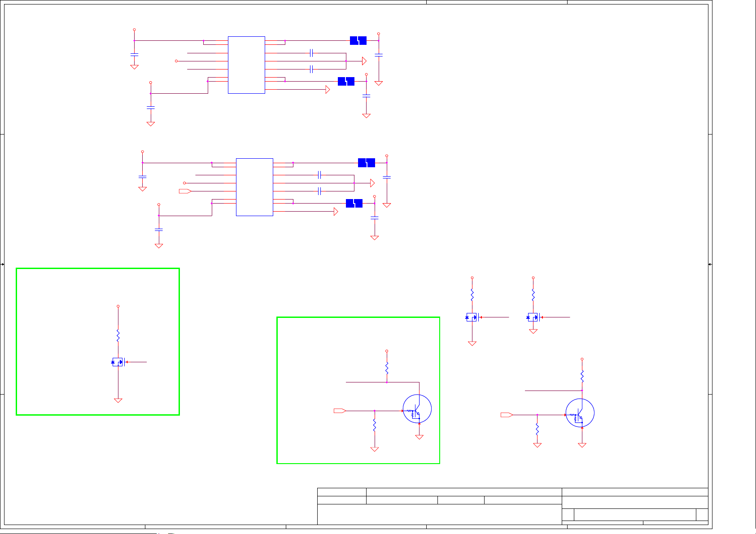Image resolution: width=756 pixels, height=534 pixels.
Task: Select the MOSFET inside the left green box
Action: [118, 362]
